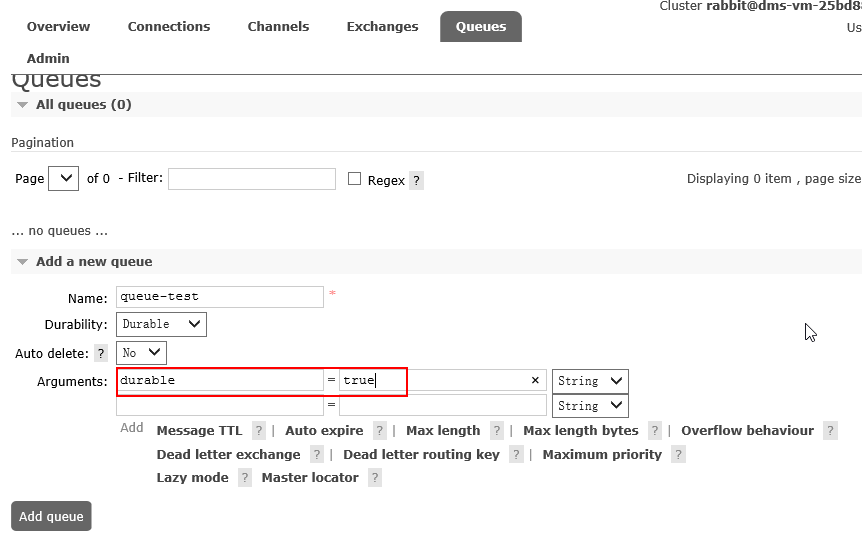Screen dimensions: 862x535
Task: Click help icon beside Auto delete label
Action: tap(100, 354)
